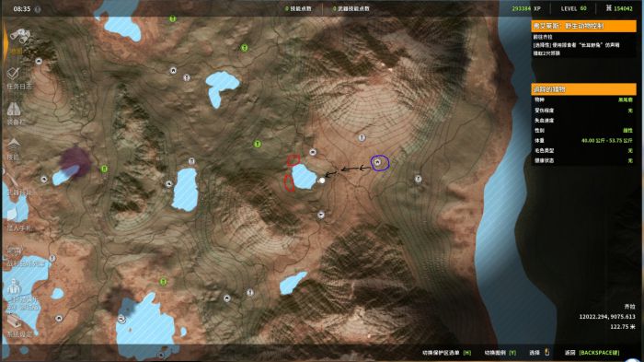Click the weapon skill points counter in top bar
644x362 pixels.
click(351, 8)
